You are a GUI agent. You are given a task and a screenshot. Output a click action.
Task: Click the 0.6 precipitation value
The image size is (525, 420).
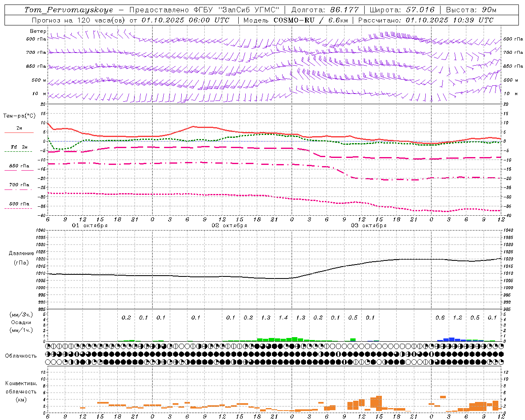pyautogui.click(x=440, y=318)
